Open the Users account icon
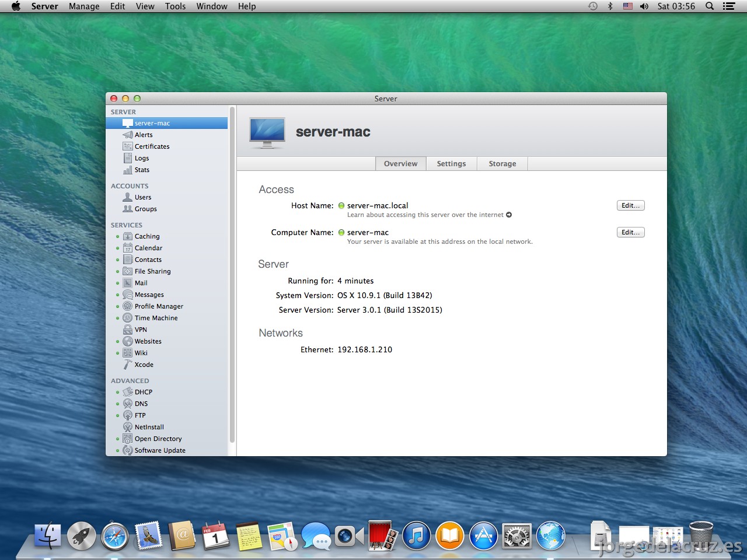Screen dimensions: 747x560 pos(128,197)
